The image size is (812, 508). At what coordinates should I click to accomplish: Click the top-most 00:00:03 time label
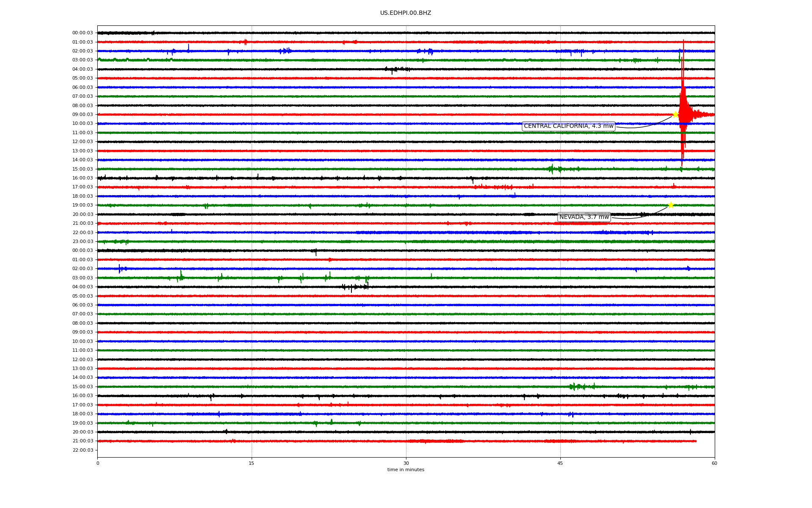click(x=82, y=33)
